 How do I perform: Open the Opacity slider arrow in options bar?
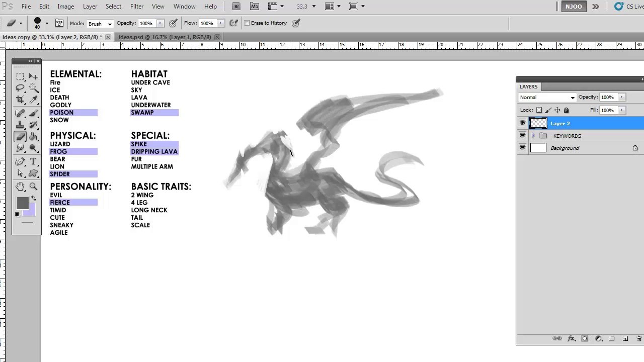click(160, 23)
